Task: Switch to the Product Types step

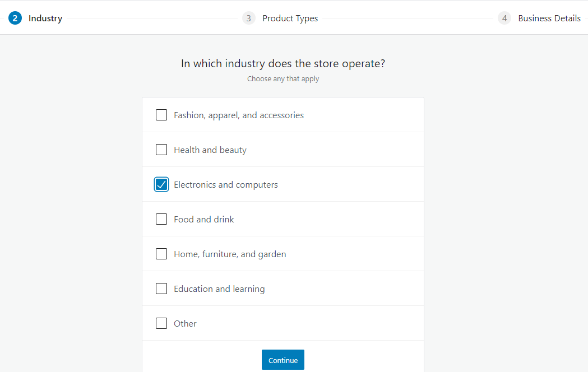Action: pyautogui.click(x=290, y=18)
